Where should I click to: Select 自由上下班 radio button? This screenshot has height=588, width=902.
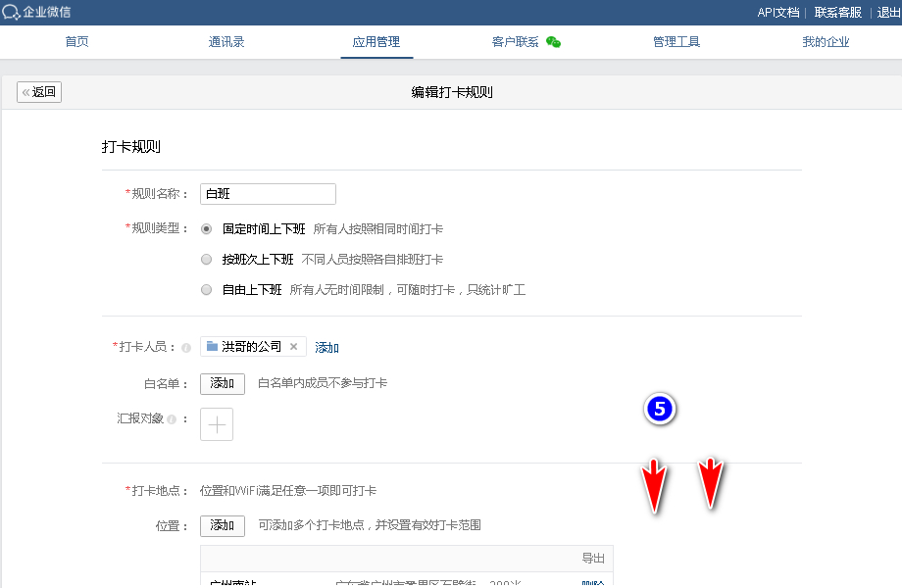point(206,290)
